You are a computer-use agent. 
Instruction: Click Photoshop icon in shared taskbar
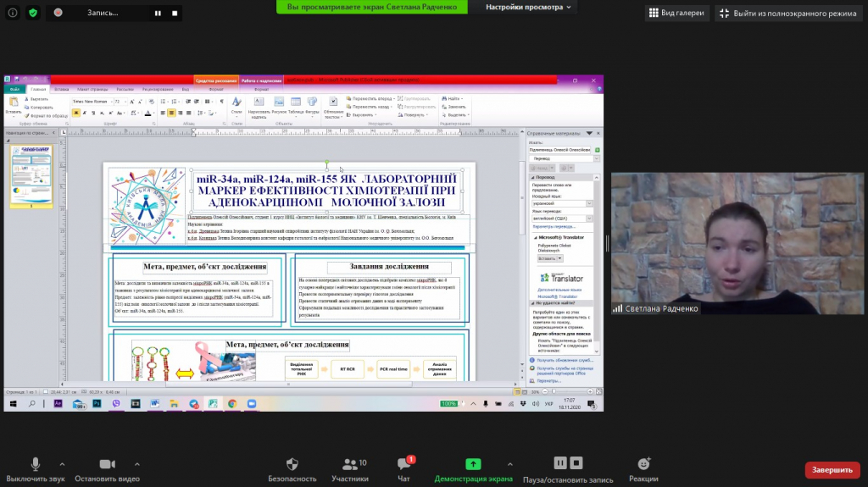pyautogui.click(x=97, y=403)
